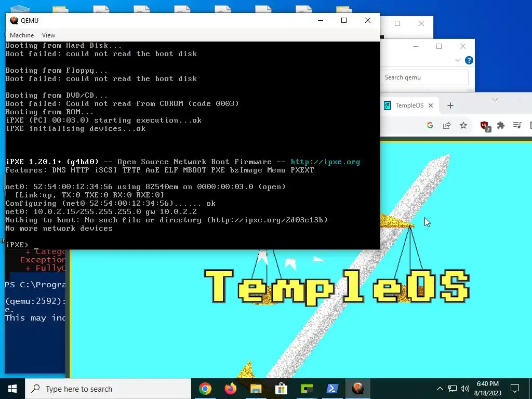Open the File Explorer help question mark
The image size is (532, 399).
click(x=469, y=60)
